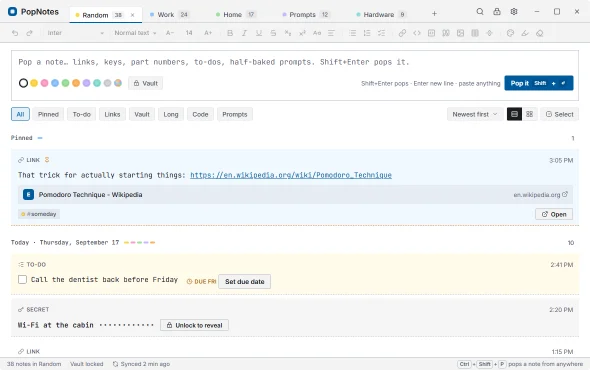
Task: Focus the Pop a note input field
Action: pyautogui.click(x=295, y=62)
